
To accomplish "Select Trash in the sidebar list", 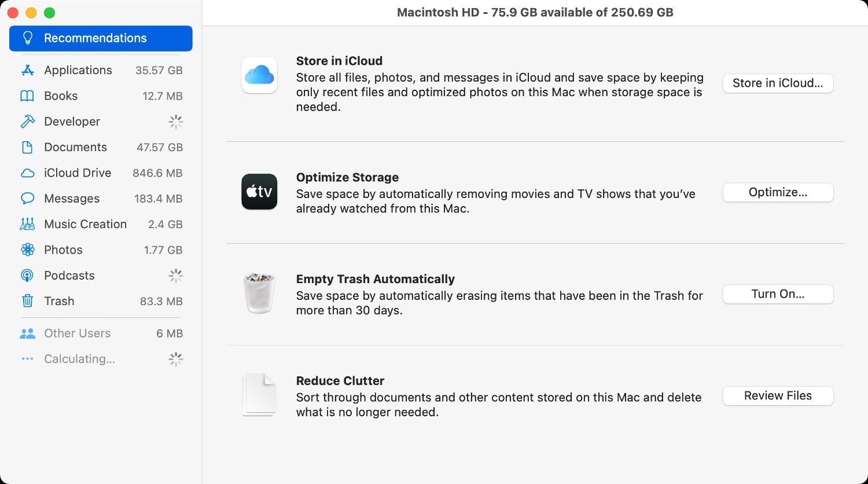I will point(58,301).
